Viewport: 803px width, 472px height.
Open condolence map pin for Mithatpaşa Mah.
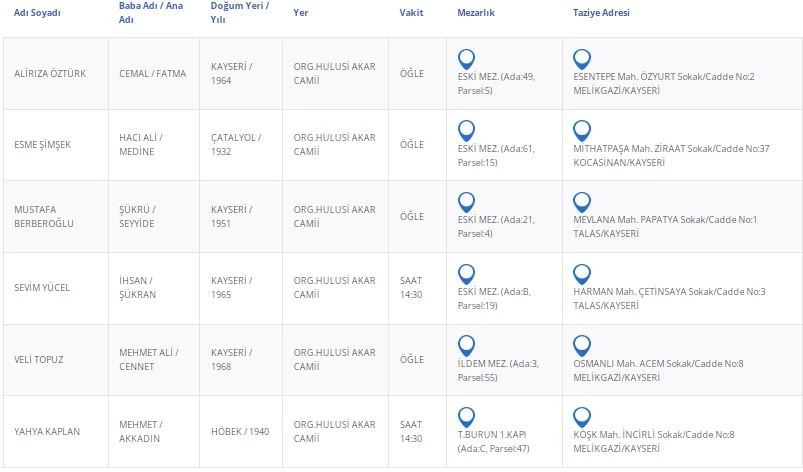point(582,130)
